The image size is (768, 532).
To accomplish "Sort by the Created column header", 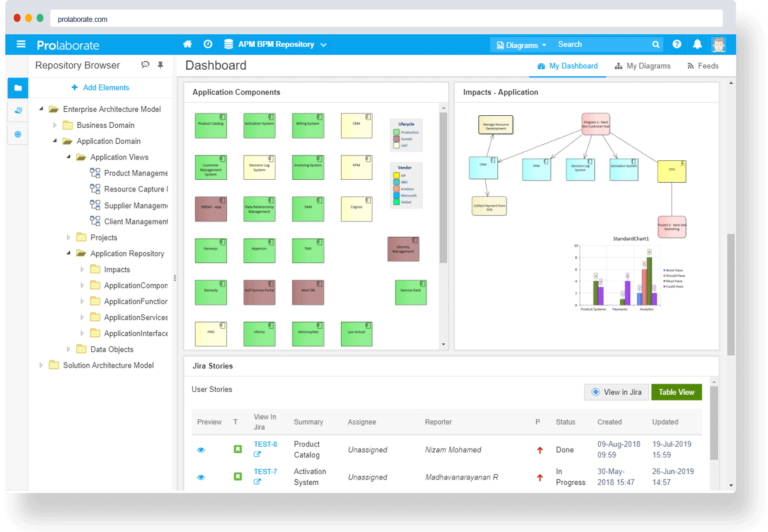I will (610, 422).
